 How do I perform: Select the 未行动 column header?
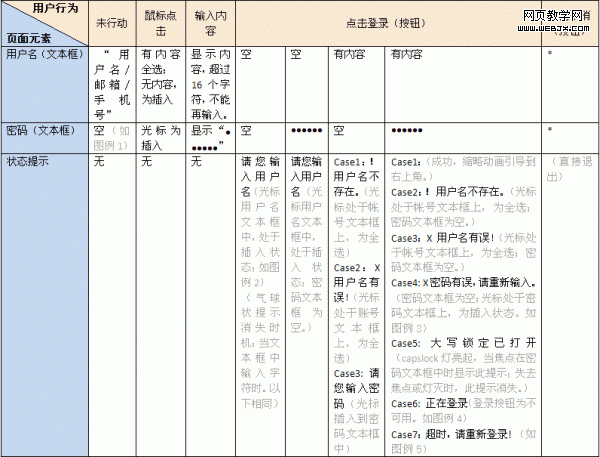pyautogui.click(x=110, y=22)
